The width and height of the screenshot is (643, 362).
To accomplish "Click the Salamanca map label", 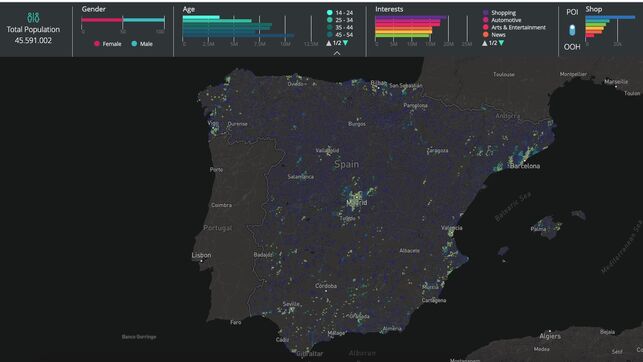I will pyautogui.click(x=301, y=177).
